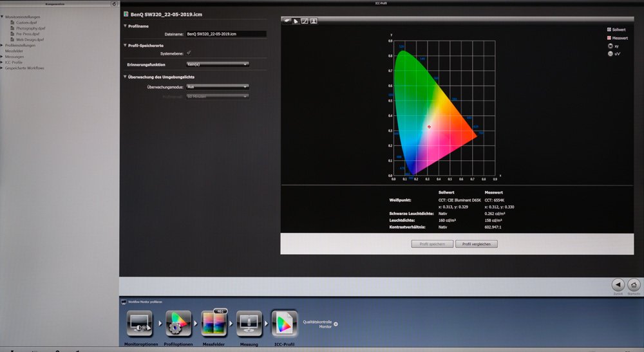
Task: Click the Messwert legend color swatch
Action: [609, 39]
